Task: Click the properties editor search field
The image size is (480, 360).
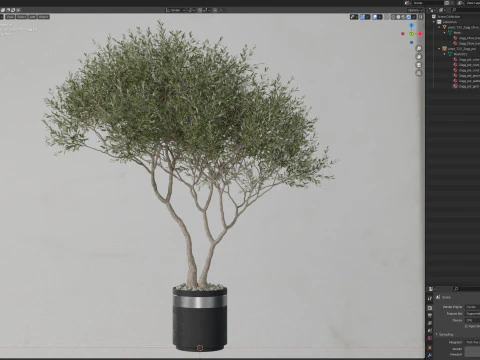Action: [x=467, y=289]
